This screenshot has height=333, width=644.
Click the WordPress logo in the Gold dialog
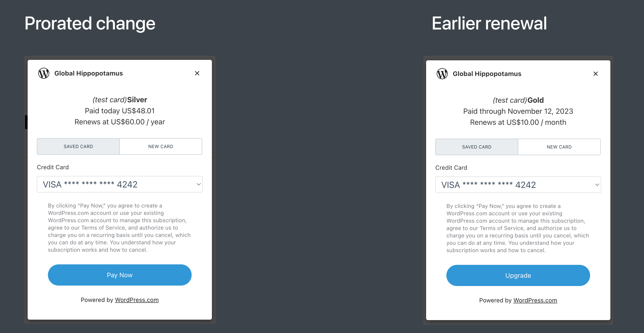(x=442, y=74)
